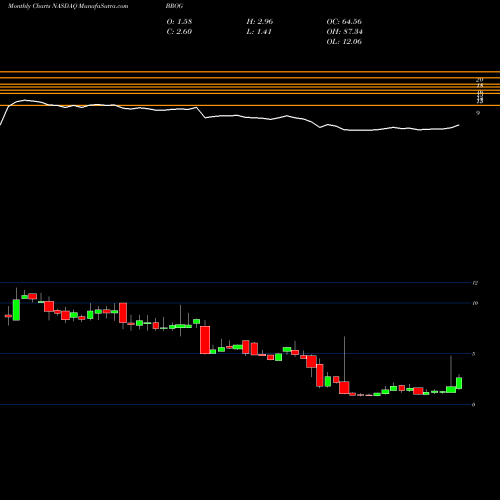Click the BBOG ticker symbol label
The width and height of the screenshot is (500, 500).
click(174, 6)
